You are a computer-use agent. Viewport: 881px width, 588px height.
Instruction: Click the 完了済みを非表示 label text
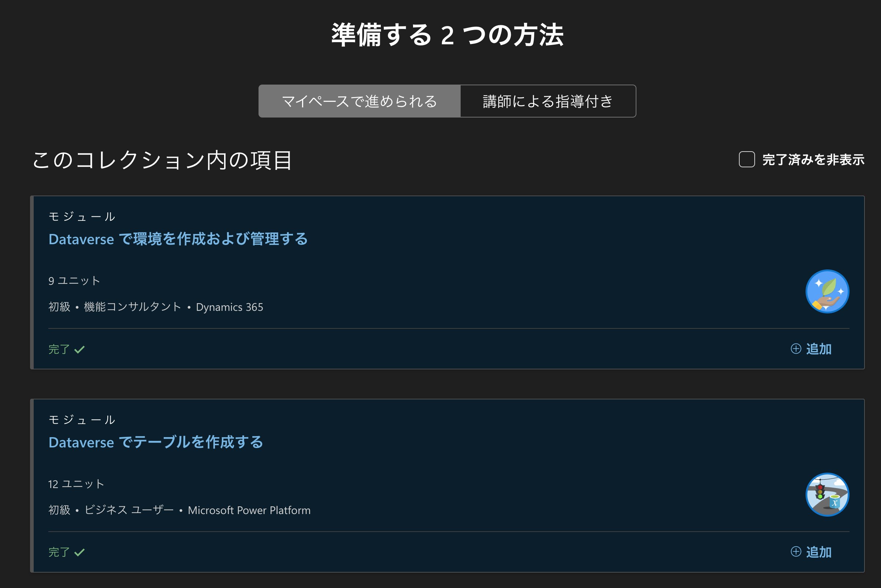813,160
